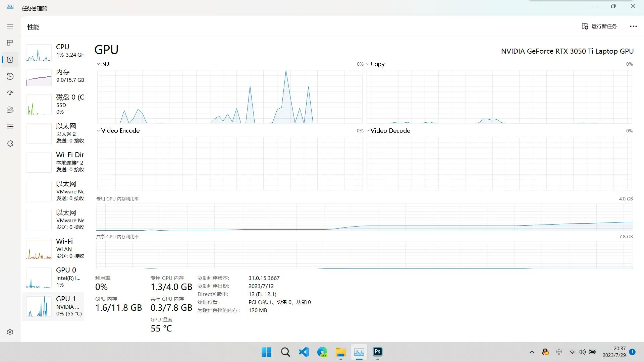The height and width of the screenshot is (362, 644).
Task: Click the GPU temperature 55 °C value
Action: pyautogui.click(x=161, y=329)
